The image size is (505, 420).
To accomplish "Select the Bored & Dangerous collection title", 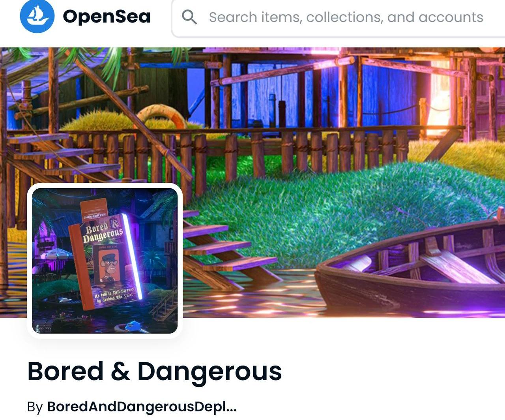I will tap(155, 371).
